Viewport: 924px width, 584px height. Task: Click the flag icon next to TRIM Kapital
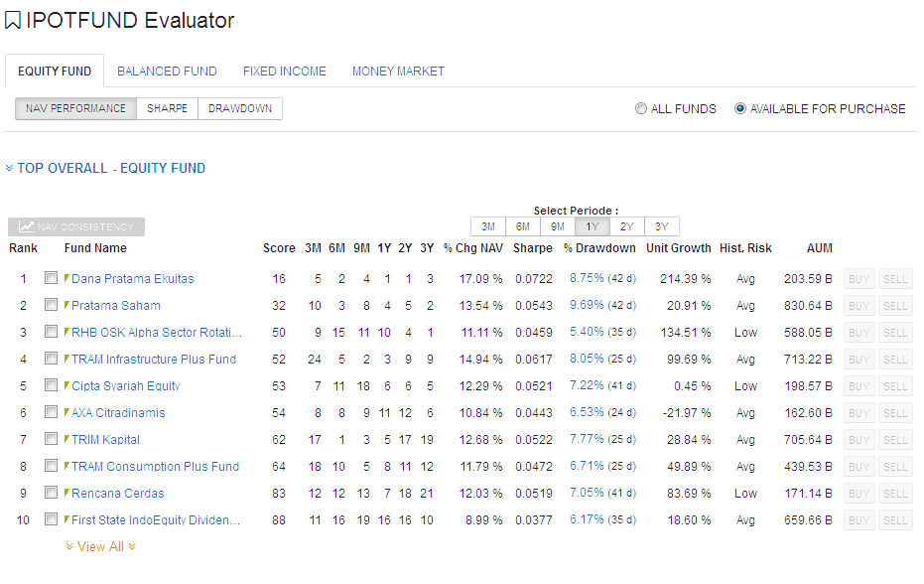pyautogui.click(x=67, y=439)
